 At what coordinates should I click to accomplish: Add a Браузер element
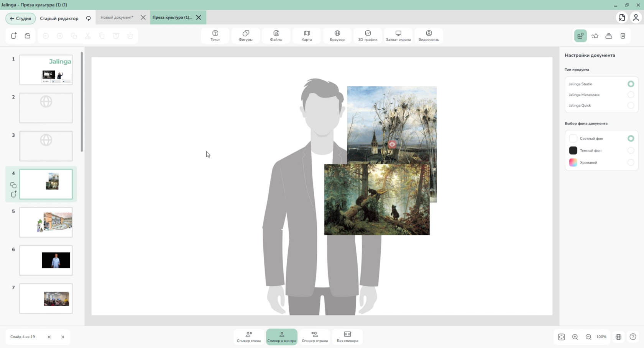pos(337,36)
